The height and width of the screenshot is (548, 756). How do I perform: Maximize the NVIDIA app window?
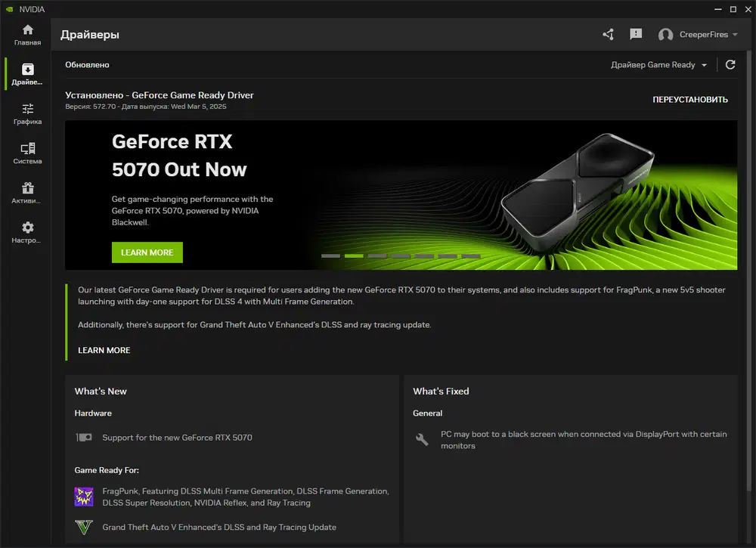pos(733,9)
